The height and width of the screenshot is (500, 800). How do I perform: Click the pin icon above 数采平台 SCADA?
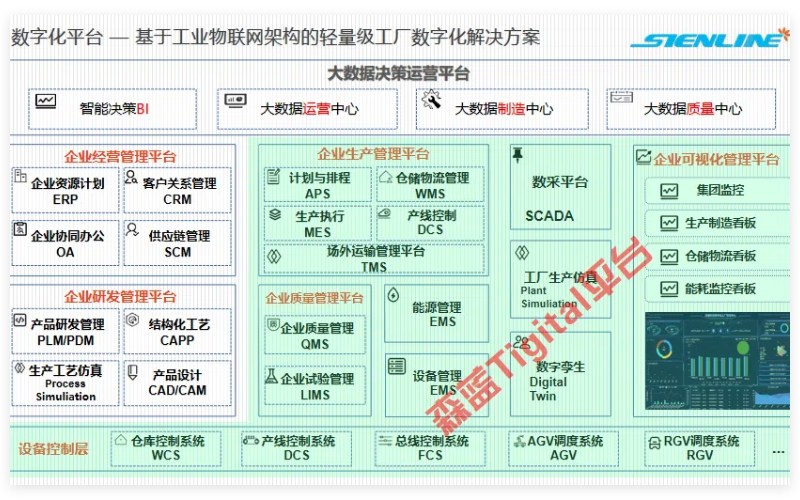tap(517, 155)
